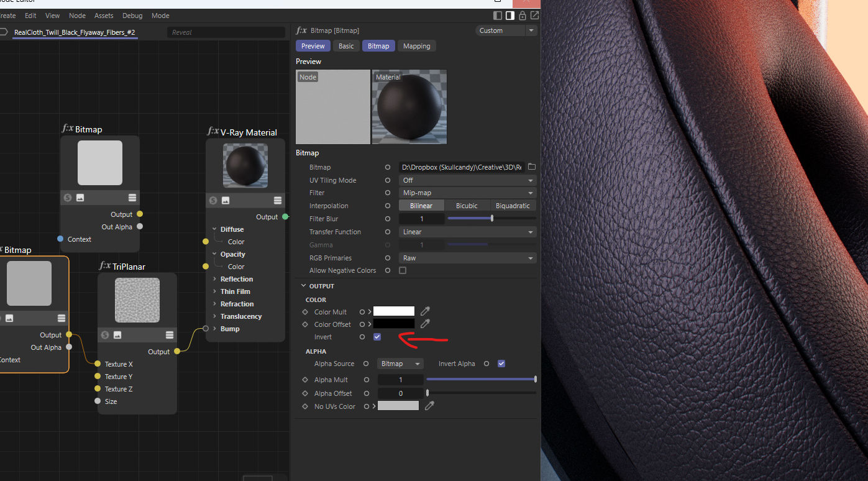Click solo icon on V-Ray Material node

(x=213, y=200)
